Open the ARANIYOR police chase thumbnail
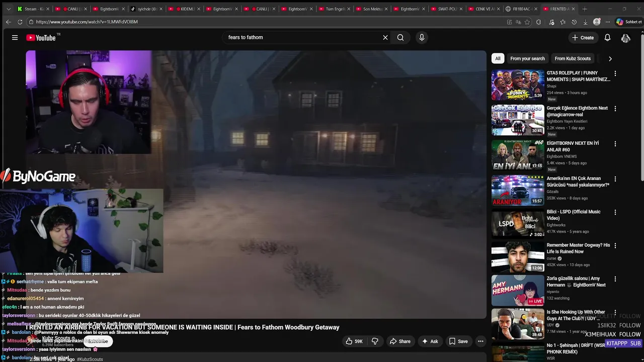Viewport: 644px width, 362px height. pyautogui.click(x=518, y=191)
